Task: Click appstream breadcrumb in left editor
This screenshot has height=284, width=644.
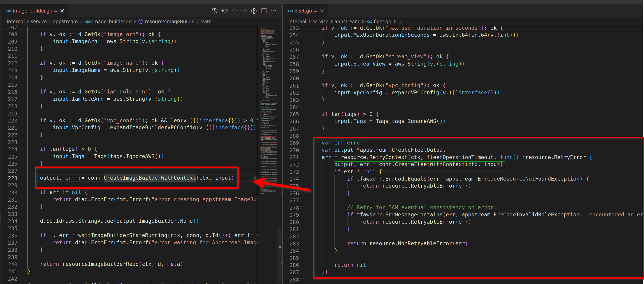Action: click(65, 22)
